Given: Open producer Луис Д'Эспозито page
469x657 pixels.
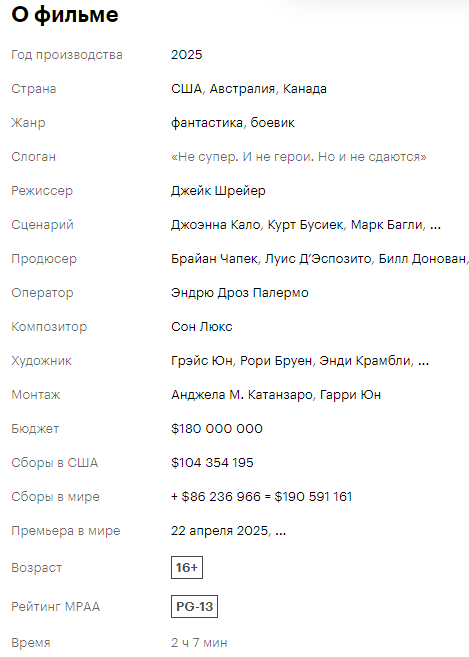Looking at the screenshot, I should [318, 259].
